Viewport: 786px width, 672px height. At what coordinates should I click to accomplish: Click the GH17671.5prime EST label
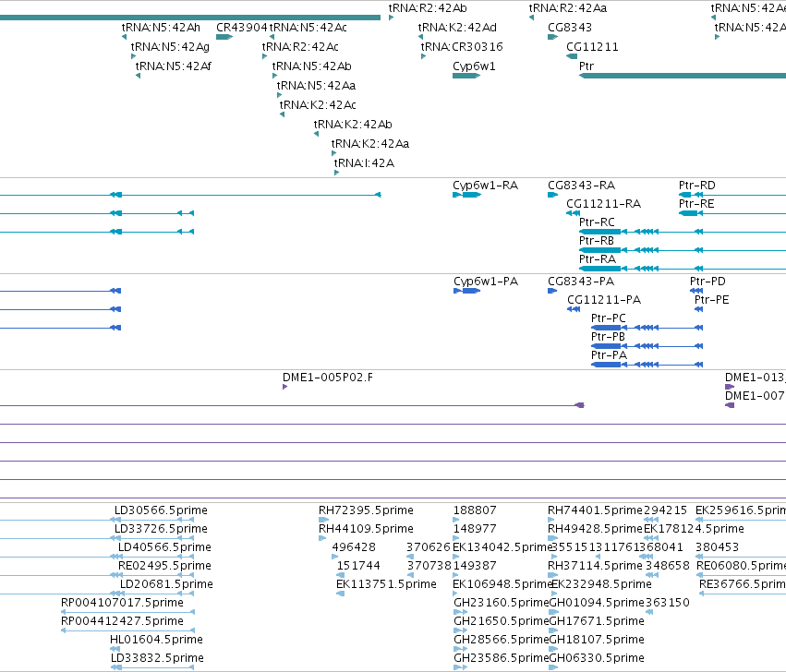point(597,621)
